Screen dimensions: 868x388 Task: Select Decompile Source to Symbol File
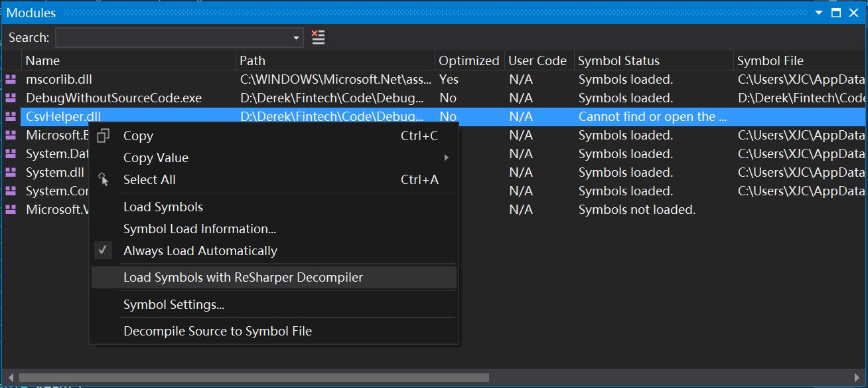click(x=217, y=331)
